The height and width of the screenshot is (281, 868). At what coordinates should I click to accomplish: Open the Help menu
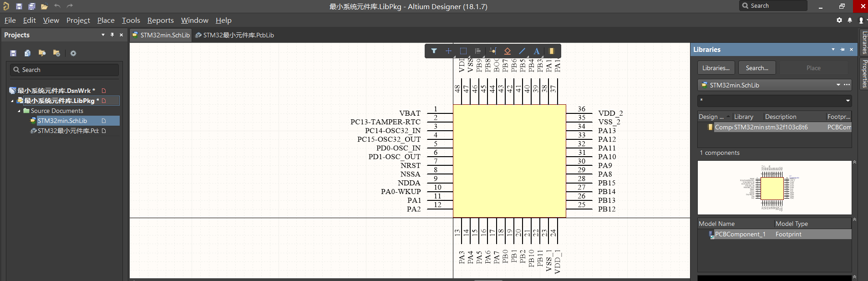pos(223,20)
